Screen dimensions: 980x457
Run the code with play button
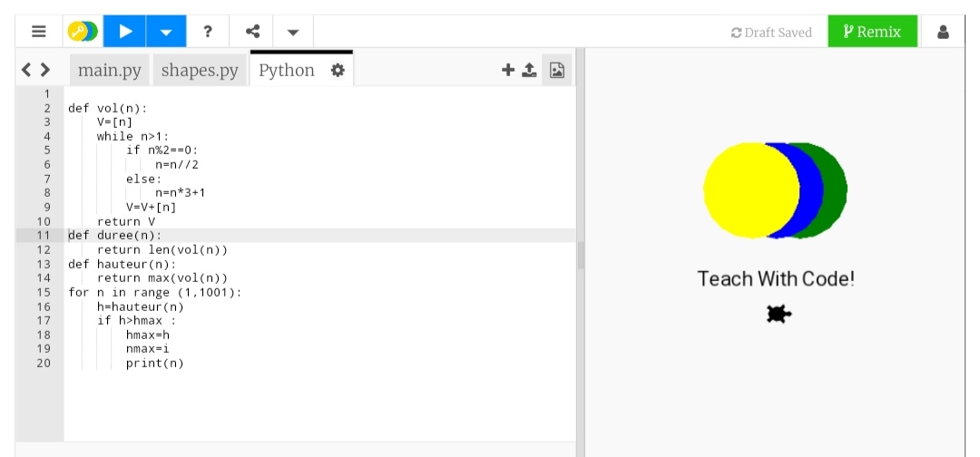point(125,32)
